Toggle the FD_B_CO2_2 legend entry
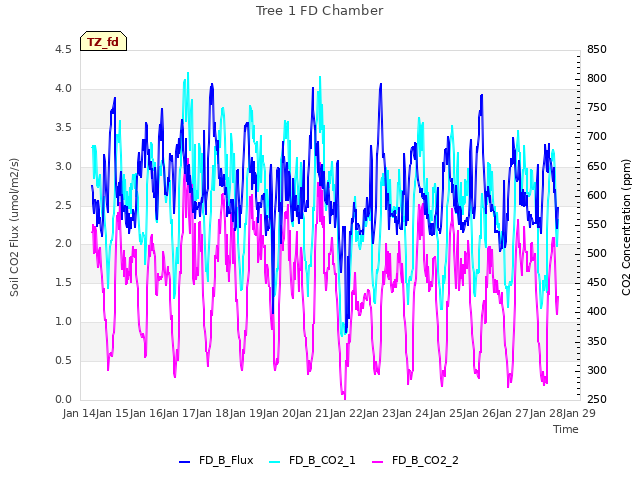This screenshot has height=480, width=640. click(x=416, y=460)
